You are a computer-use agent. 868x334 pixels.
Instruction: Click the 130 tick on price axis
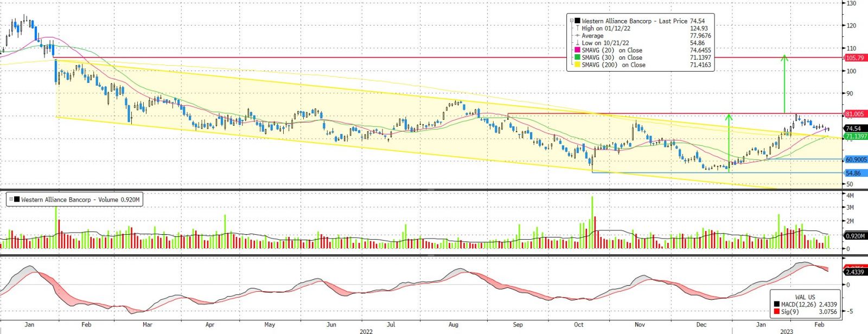(x=851, y=3)
